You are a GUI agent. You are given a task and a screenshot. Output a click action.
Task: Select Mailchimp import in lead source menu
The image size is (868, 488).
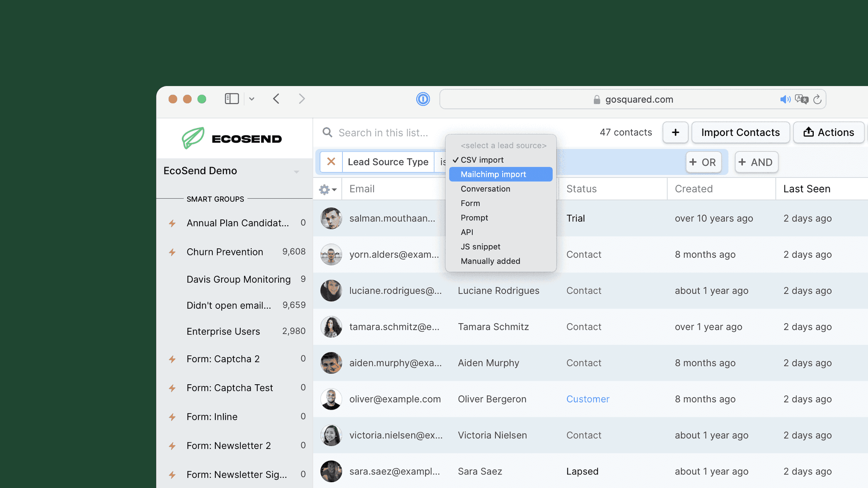[501, 174]
